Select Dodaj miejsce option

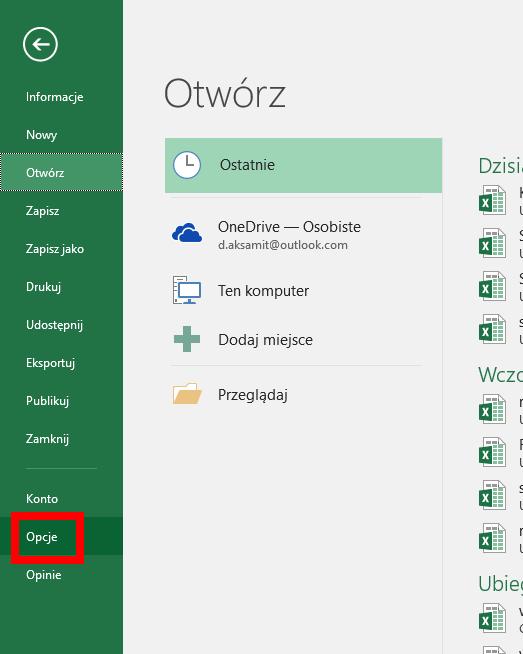coord(265,340)
